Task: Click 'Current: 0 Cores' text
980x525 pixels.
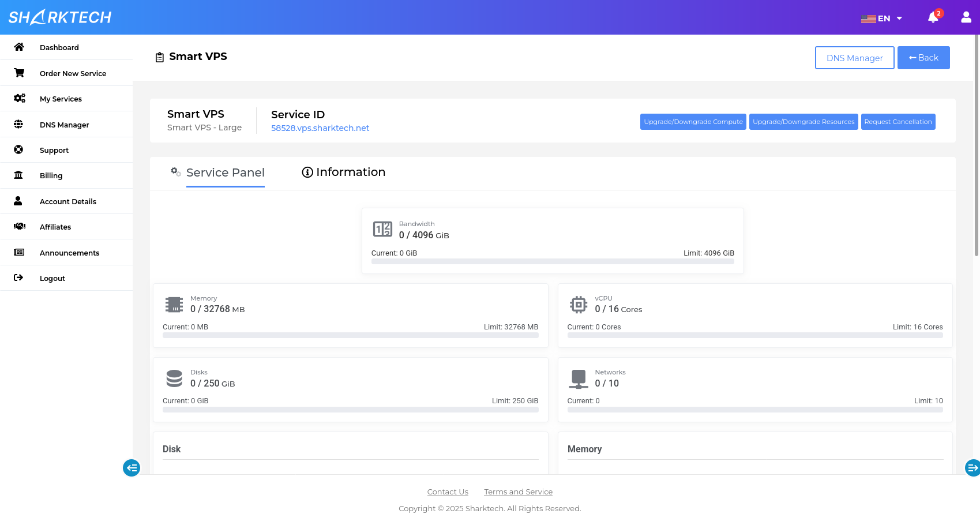Action: coord(594,327)
